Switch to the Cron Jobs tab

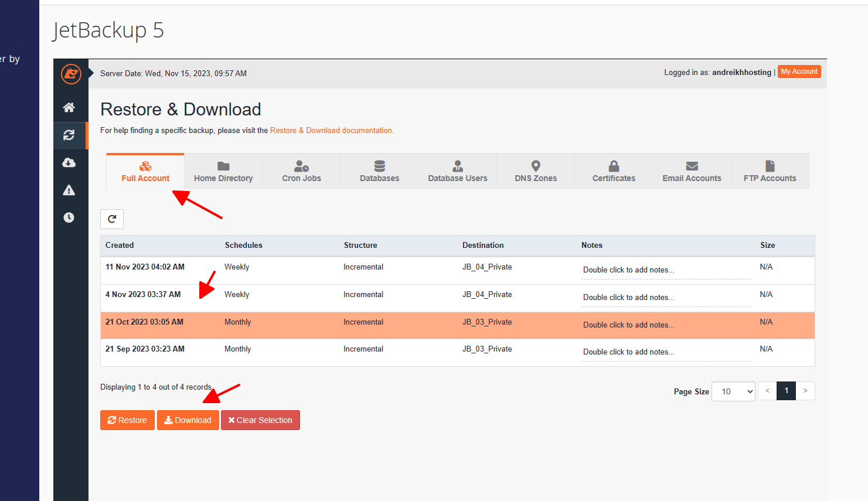tap(301, 171)
